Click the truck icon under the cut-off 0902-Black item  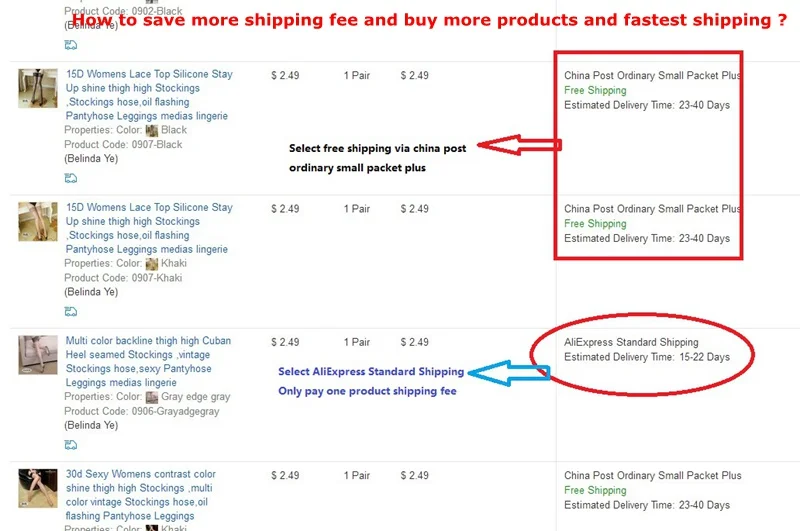[71, 45]
